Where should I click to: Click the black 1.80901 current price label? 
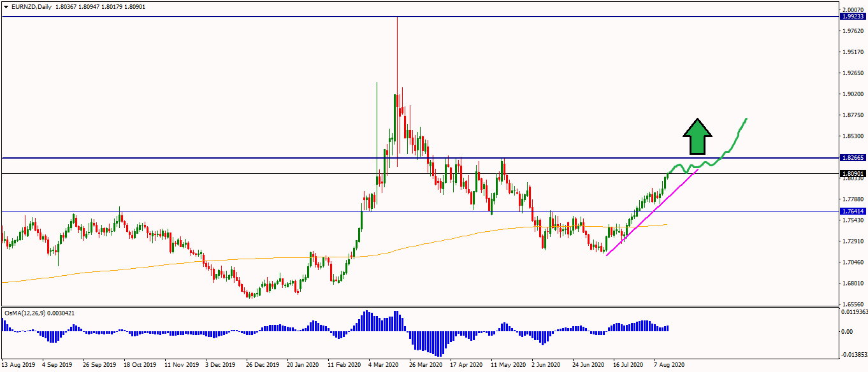(852, 173)
